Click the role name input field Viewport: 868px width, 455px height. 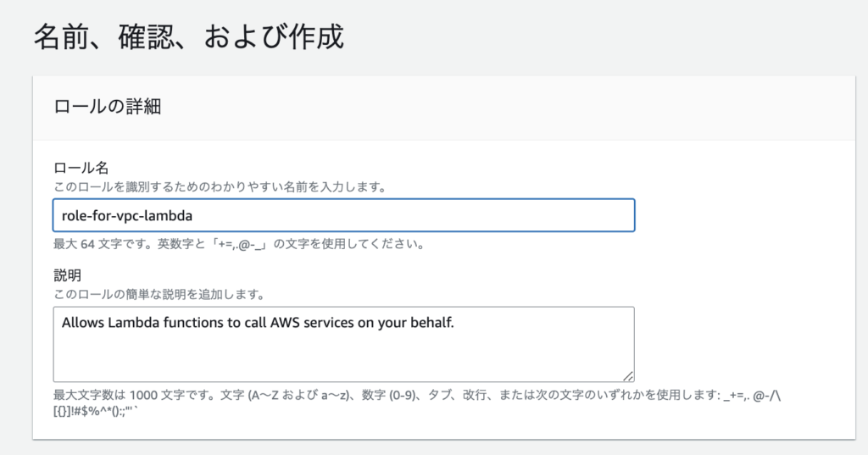click(x=343, y=215)
